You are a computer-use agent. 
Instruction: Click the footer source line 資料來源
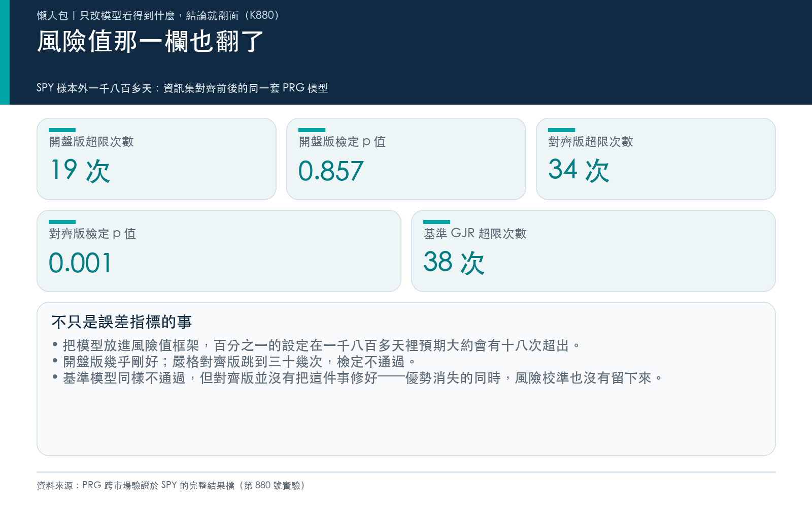pos(172,486)
